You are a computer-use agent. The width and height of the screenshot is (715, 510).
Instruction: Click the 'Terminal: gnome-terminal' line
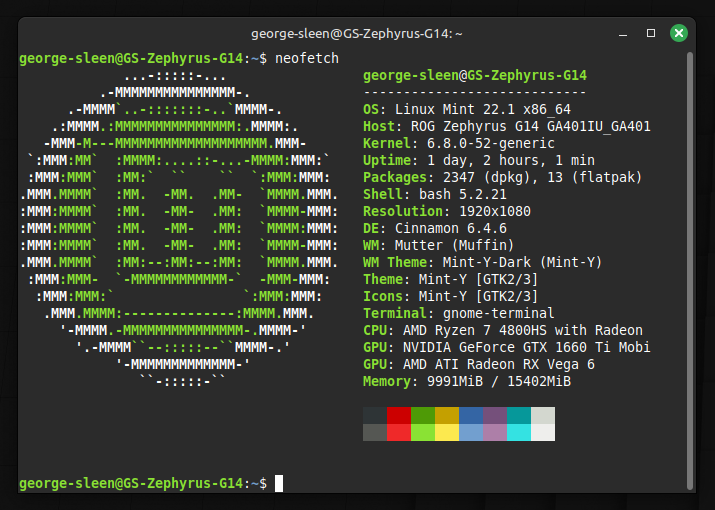[459, 313]
